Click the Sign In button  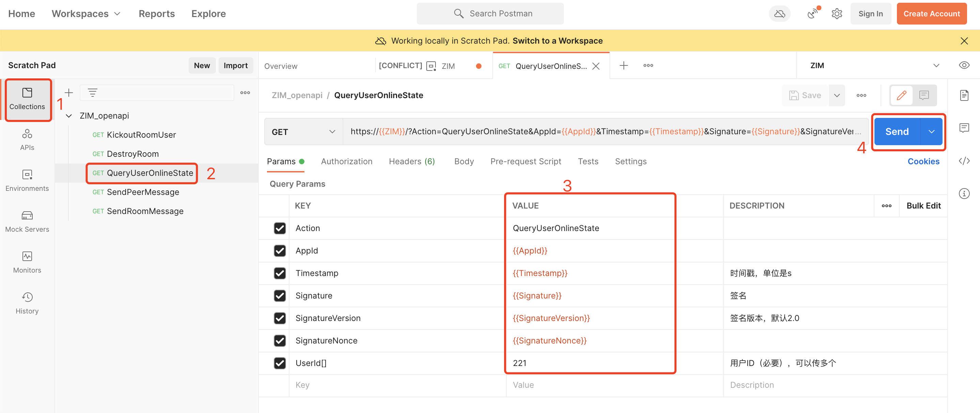(x=870, y=14)
